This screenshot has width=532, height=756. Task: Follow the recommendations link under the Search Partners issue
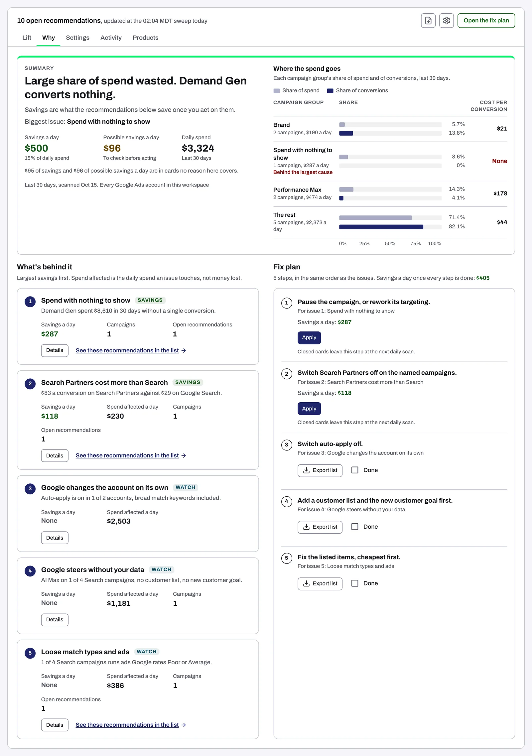pos(131,455)
